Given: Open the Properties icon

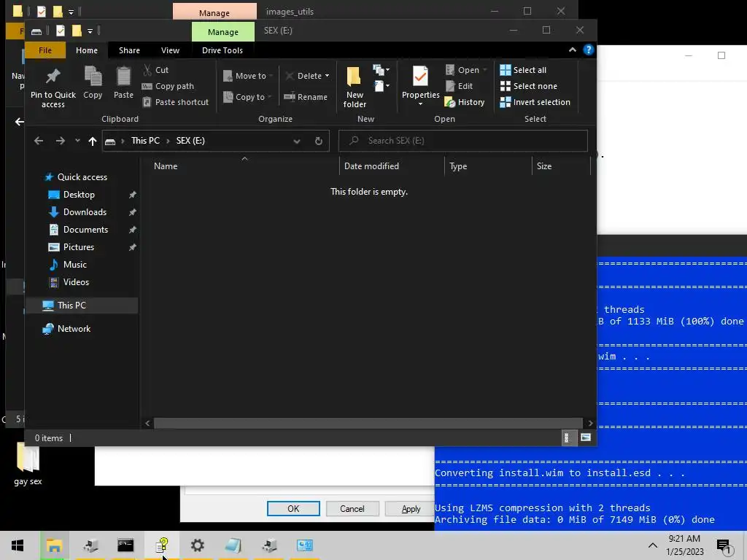Looking at the screenshot, I should coord(420,76).
